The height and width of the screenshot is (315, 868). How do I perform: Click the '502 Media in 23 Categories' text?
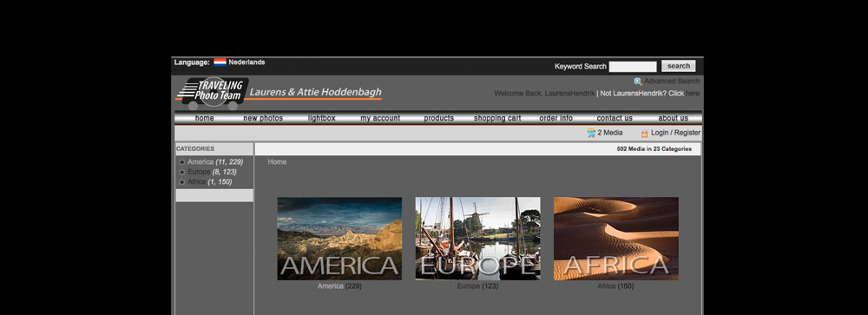click(x=654, y=149)
